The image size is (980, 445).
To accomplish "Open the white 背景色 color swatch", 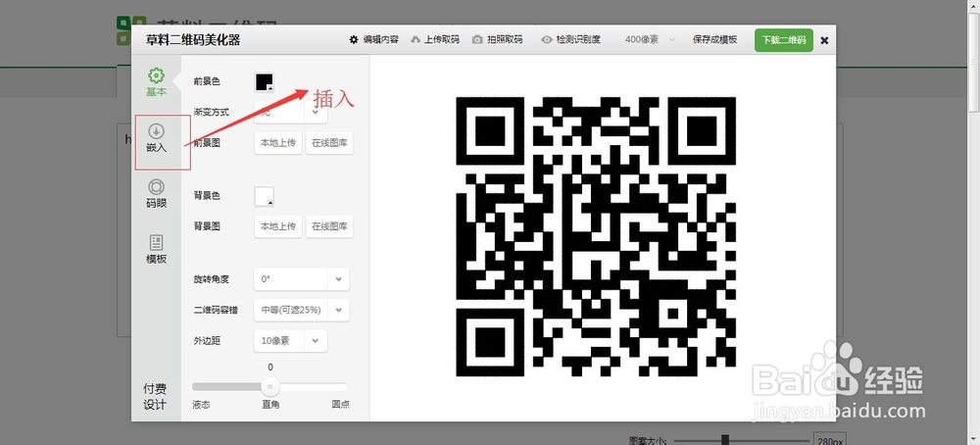I will pos(265,196).
